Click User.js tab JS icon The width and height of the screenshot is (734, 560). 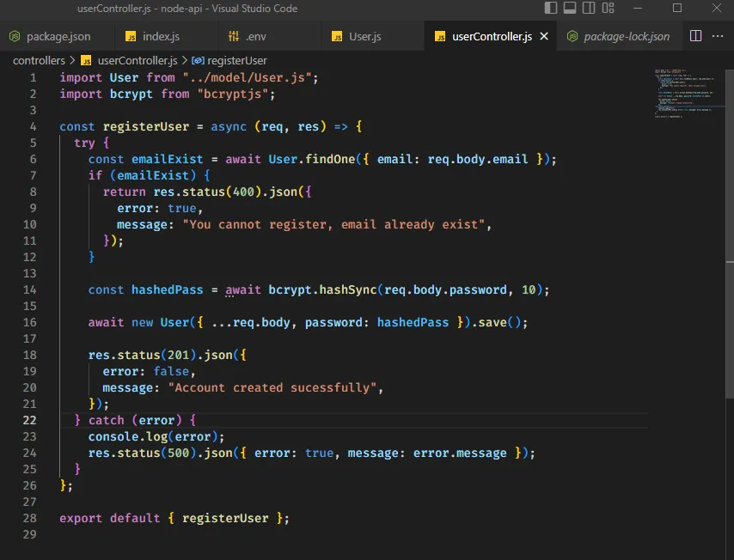coord(337,36)
